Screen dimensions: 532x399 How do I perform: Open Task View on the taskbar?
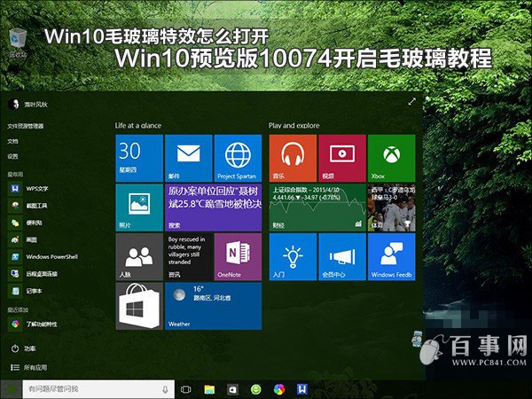coord(186,389)
